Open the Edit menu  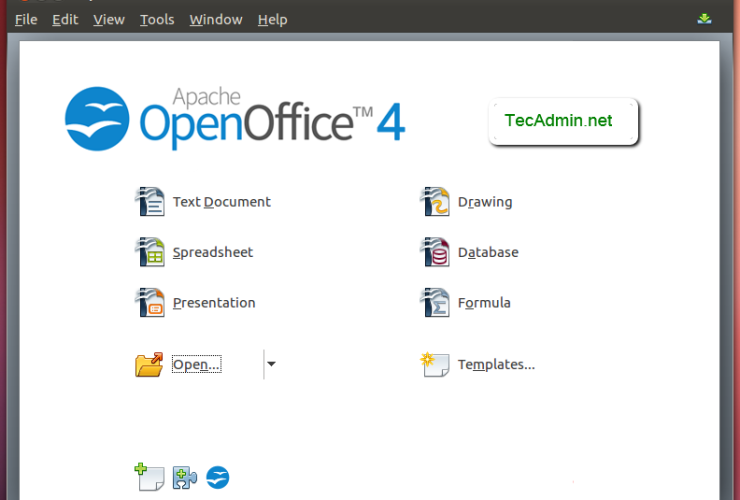click(x=65, y=19)
